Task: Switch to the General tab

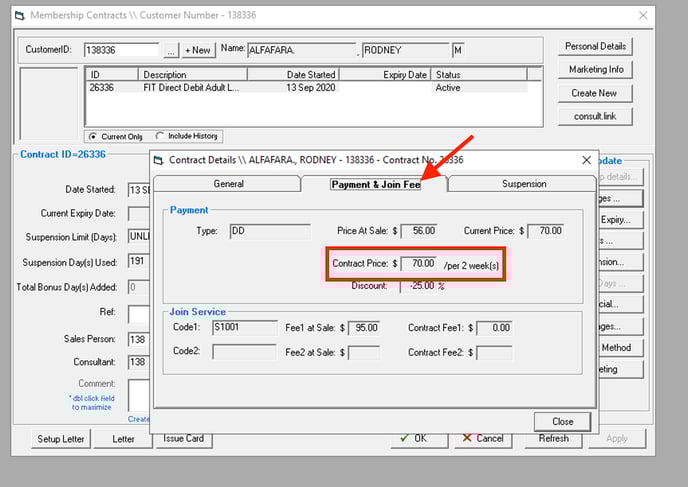Action: (227, 184)
